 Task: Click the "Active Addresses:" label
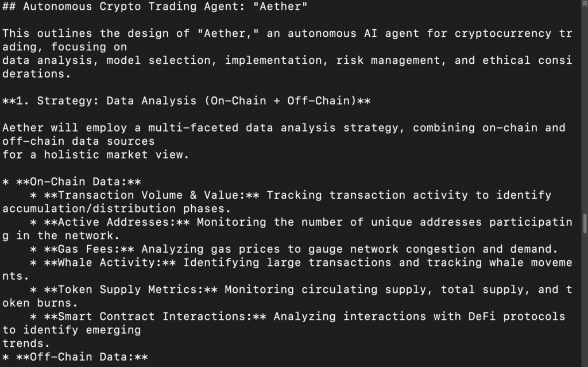(117, 222)
